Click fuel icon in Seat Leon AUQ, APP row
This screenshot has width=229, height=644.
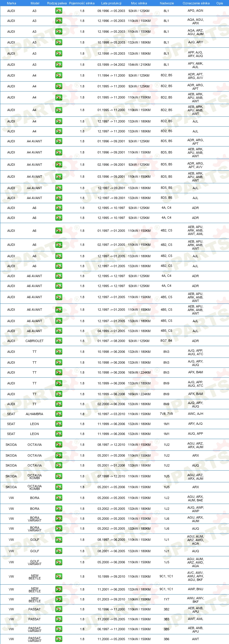click(x=59, y=434)
